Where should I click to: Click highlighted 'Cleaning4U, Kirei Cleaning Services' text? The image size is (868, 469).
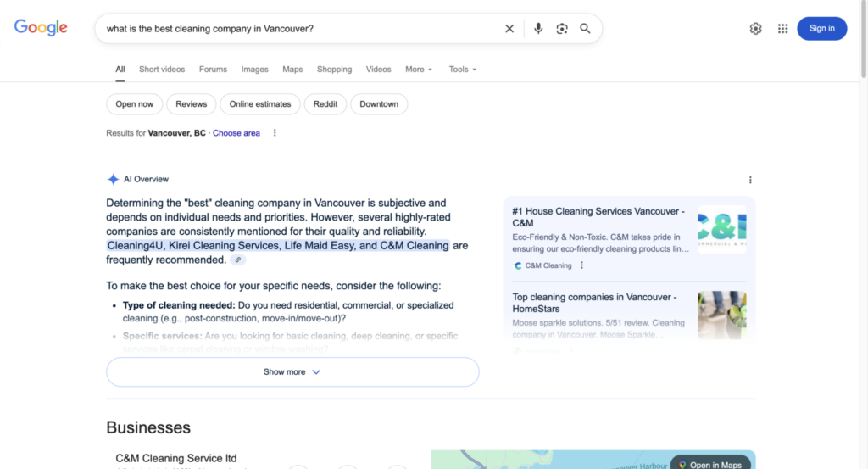[278, 245]
